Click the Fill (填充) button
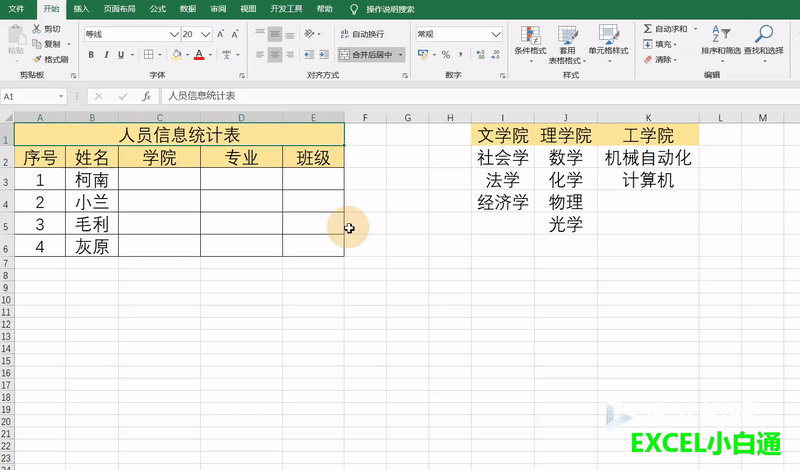Viewport: 800px width, 470px height. click(x=660, y=44)
